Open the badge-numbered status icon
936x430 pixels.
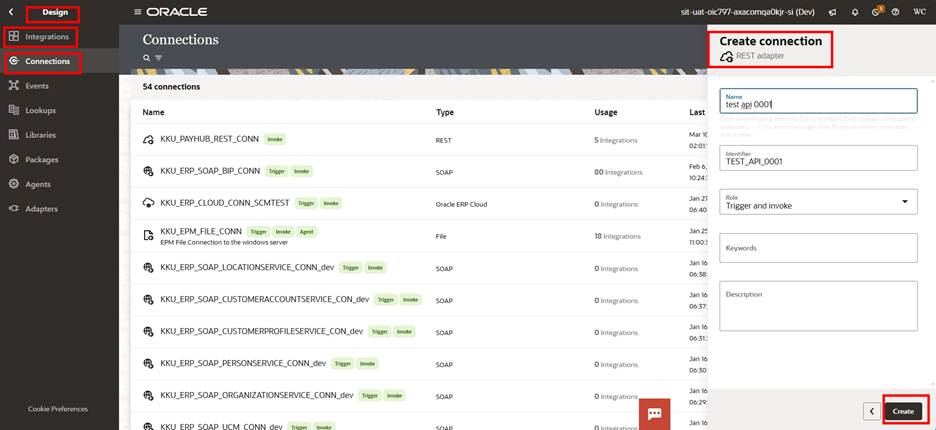click(x=876, y=11)
